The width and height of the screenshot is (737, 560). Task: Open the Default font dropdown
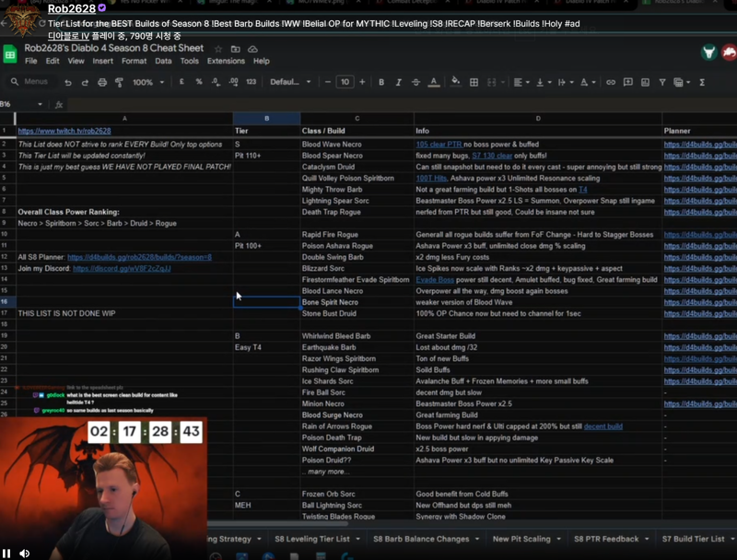point(290,82)
